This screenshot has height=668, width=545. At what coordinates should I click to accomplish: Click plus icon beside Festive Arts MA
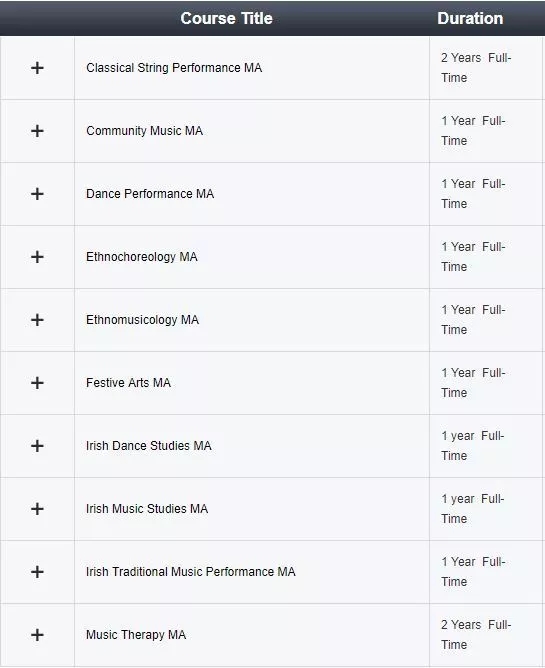point(37,383)
